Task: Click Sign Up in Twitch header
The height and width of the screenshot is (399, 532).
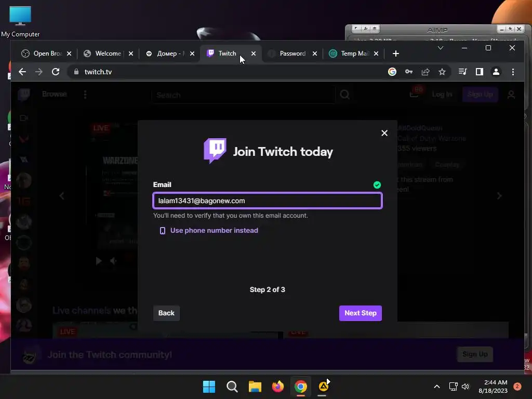Action: click(x=480, y=95)
